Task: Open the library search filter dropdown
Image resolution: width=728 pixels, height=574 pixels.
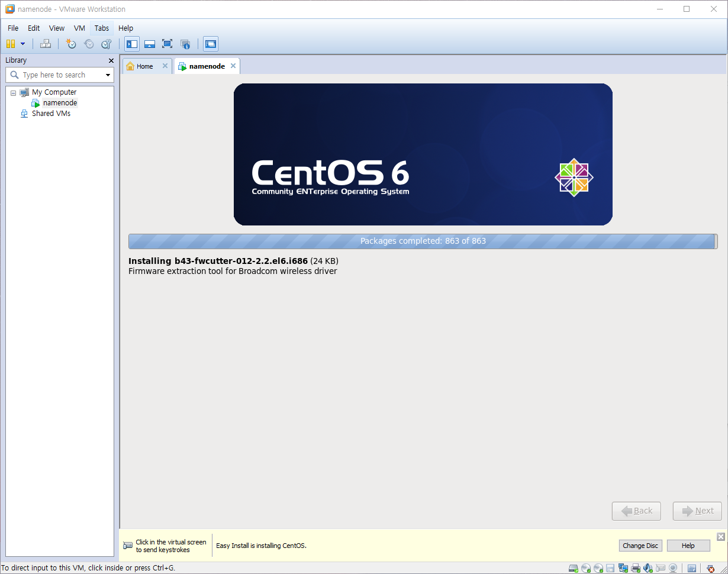Action: (108, 75)
